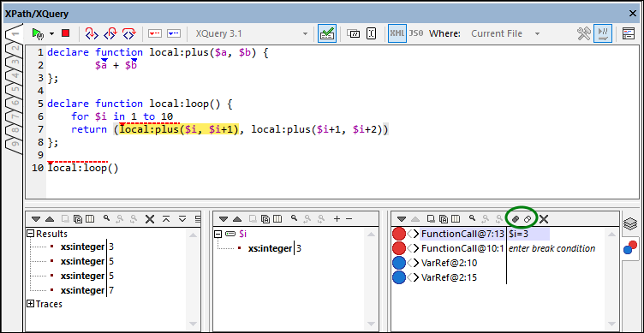This screenshot has height=333, width=644.
Task: Click the Find magnifier in Results pane
Action: click(x=107, y=218)
